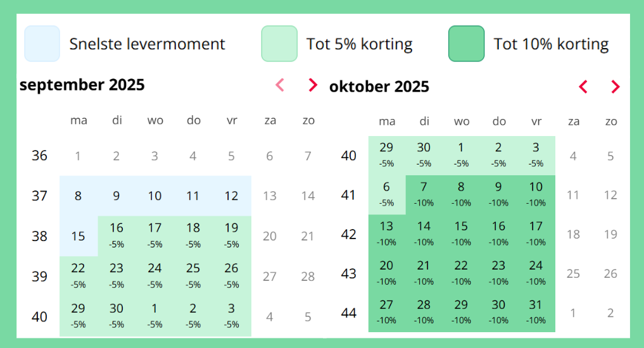
Task: Select September 26 delivery date
Action: tap(232, 275)
